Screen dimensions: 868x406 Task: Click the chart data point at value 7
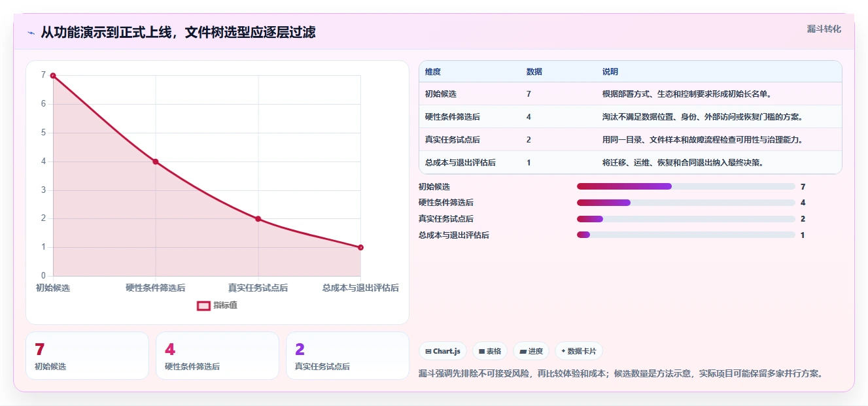pos(53,76)
